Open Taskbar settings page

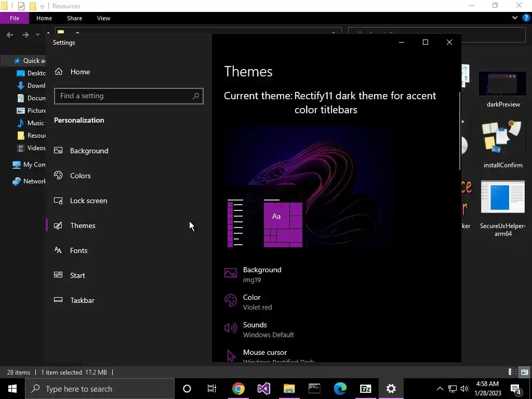pos(74,300)
